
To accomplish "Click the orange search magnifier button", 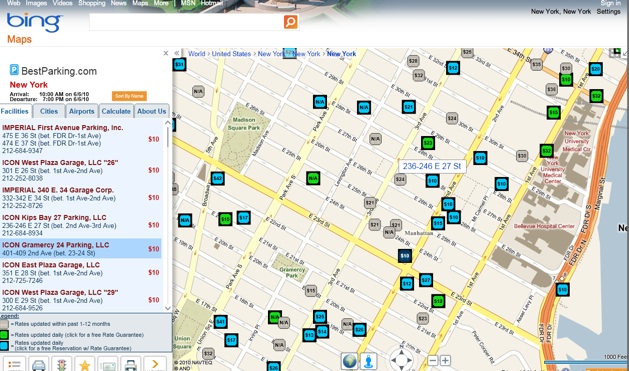I will coord(290,22).
